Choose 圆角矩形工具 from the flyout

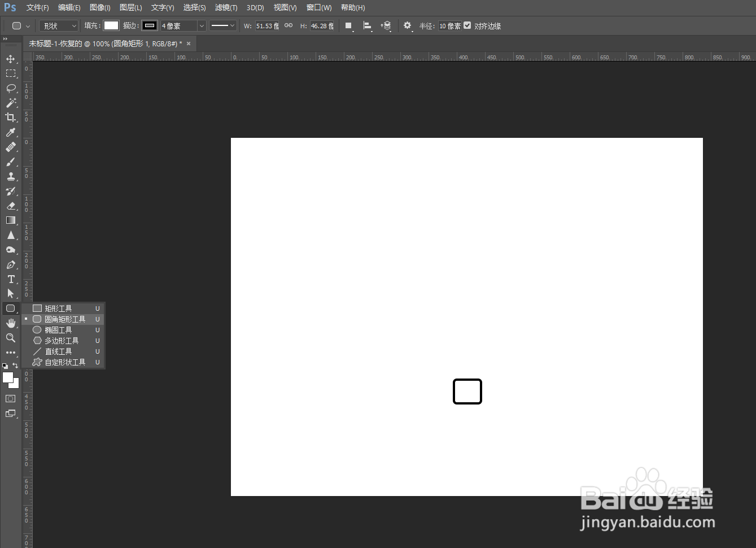point(63,319)
